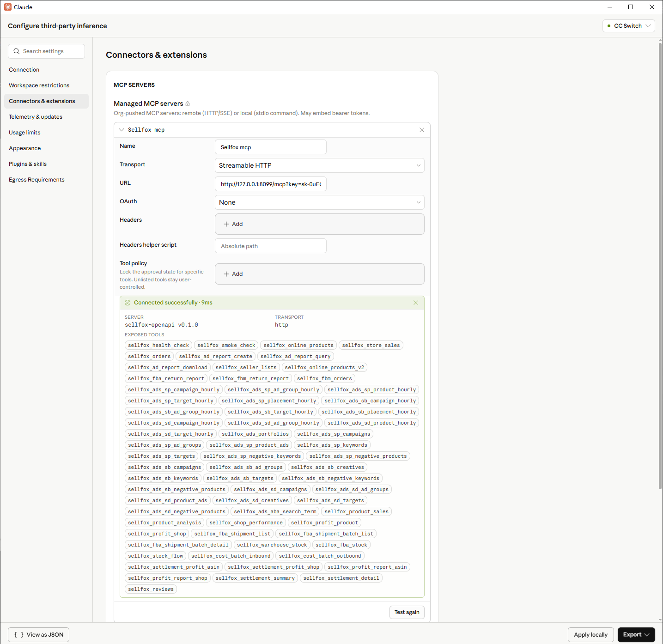Click the sellfox_store_sales tool tag
This screenshot has width=663, height=644.
[x=371, y=345]
